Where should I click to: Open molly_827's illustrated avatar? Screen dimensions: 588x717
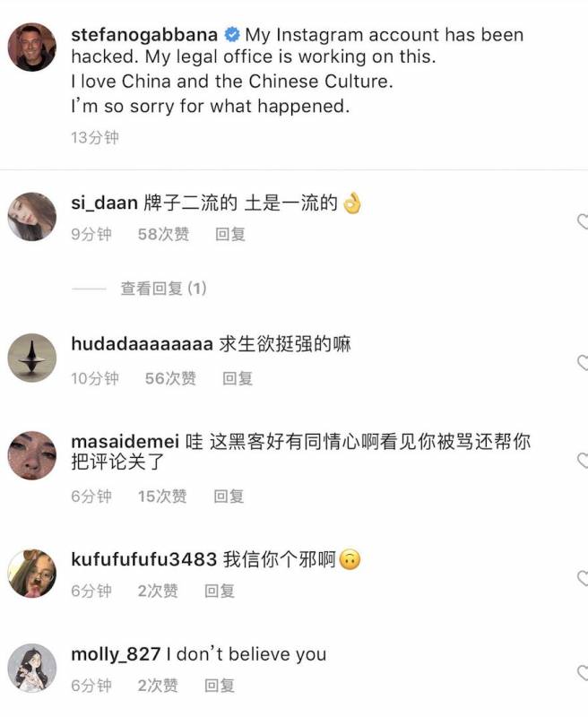pyautogui.click(x=32, y=668)
